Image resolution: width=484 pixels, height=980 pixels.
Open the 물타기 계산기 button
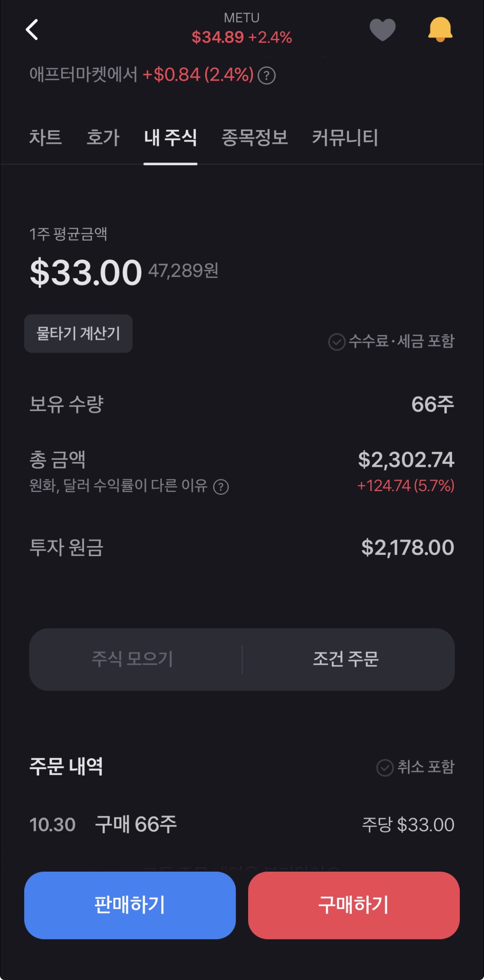tap(78, 334)
